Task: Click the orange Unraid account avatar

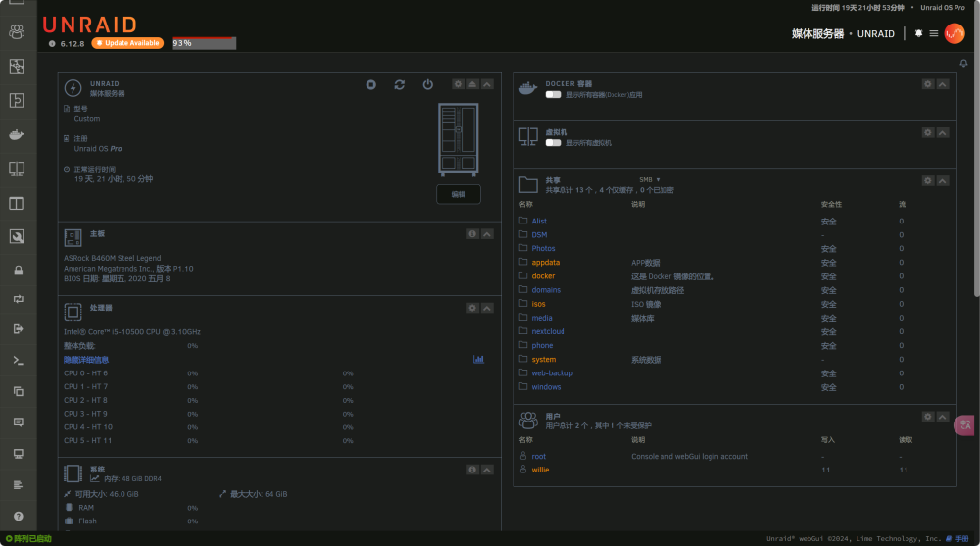Action: 955,33
